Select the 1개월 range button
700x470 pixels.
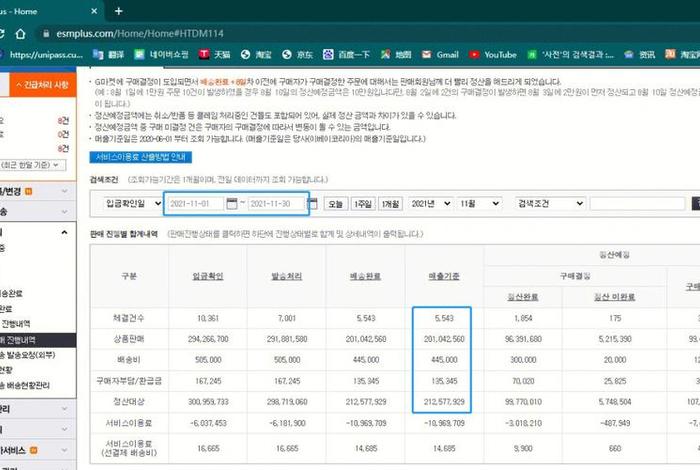tap(391, 204)
